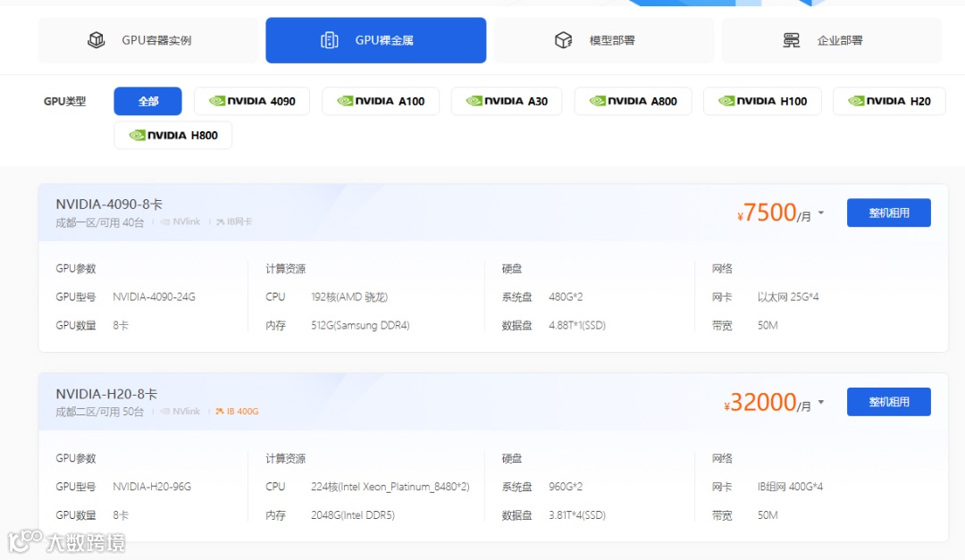Click the IB 400G icon under NVIDIA-H20-8卡

[220, 412]
